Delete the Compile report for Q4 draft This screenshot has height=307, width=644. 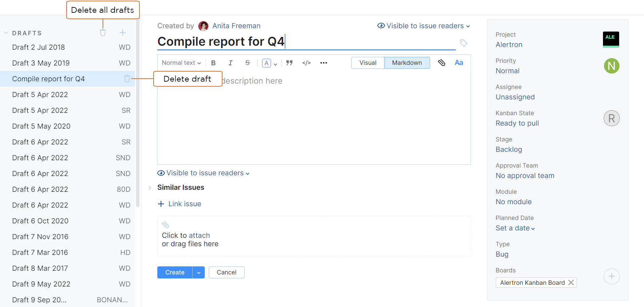click(x=127, y=79)
